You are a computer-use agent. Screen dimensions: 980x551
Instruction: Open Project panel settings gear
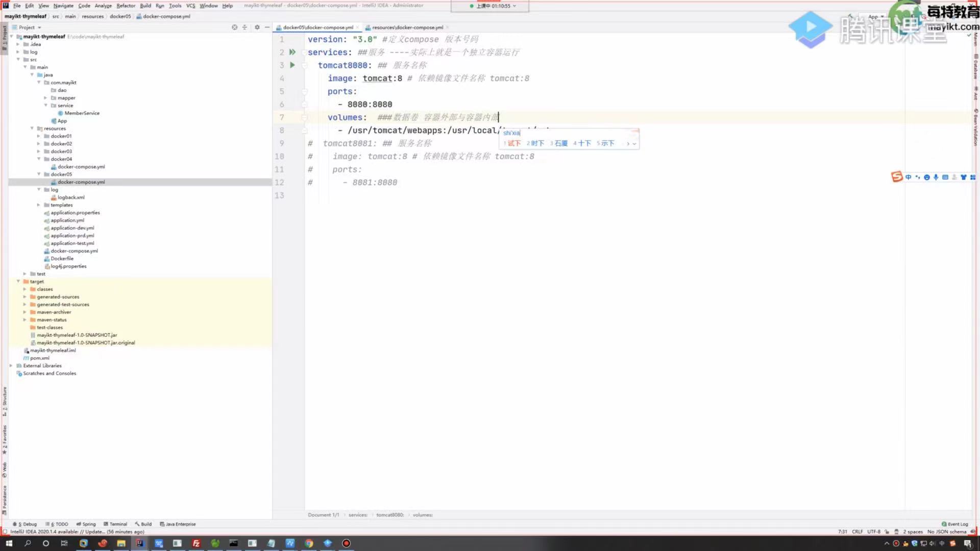[x=257, y=28]
